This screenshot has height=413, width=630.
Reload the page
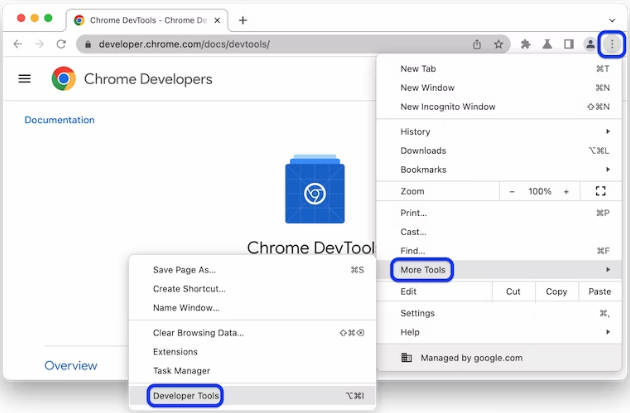coord(61,44)
